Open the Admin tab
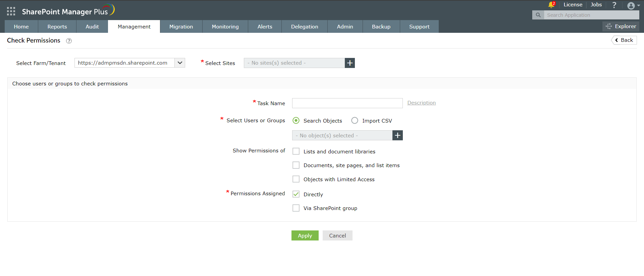The image size is (644, 276). 345,26
